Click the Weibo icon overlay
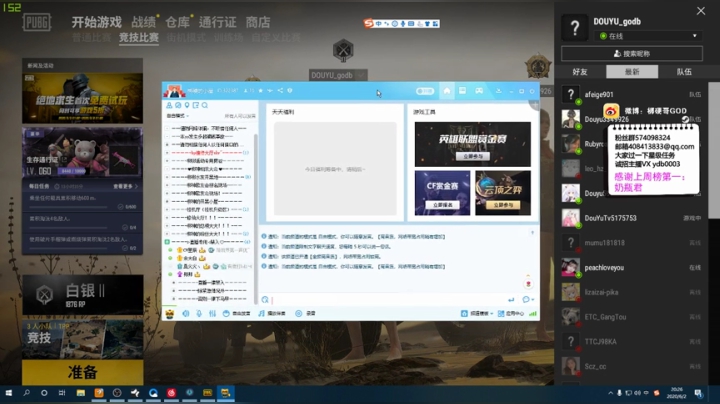The image size is (720, 404). (611, 111)
